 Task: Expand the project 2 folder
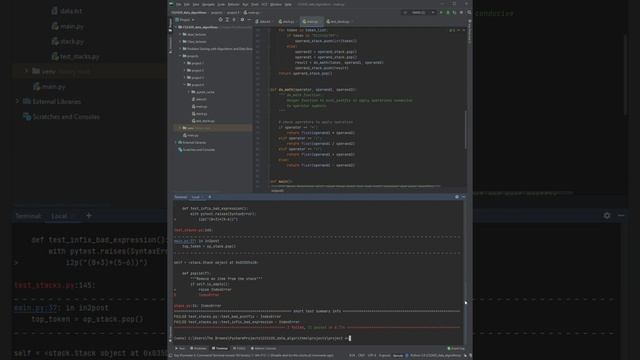(184, 71)
